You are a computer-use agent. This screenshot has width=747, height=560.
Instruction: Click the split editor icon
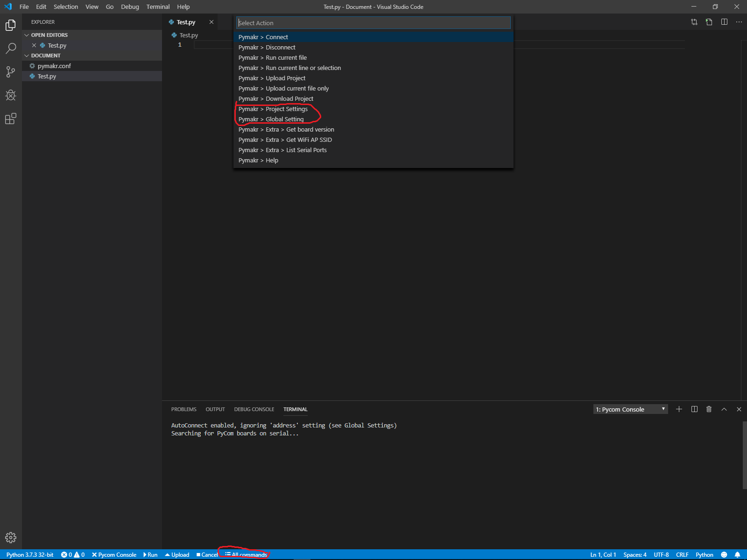pos(724,22)
